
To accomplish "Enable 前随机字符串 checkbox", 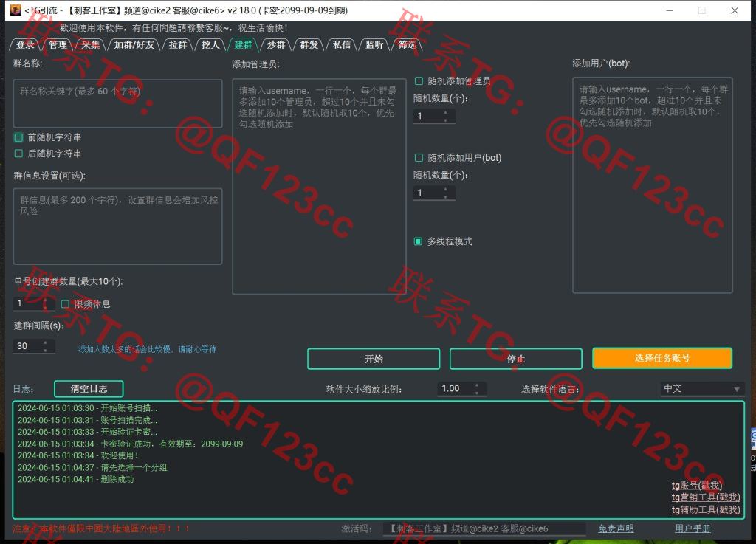I will pyautogui.click(x=18, y=137).
